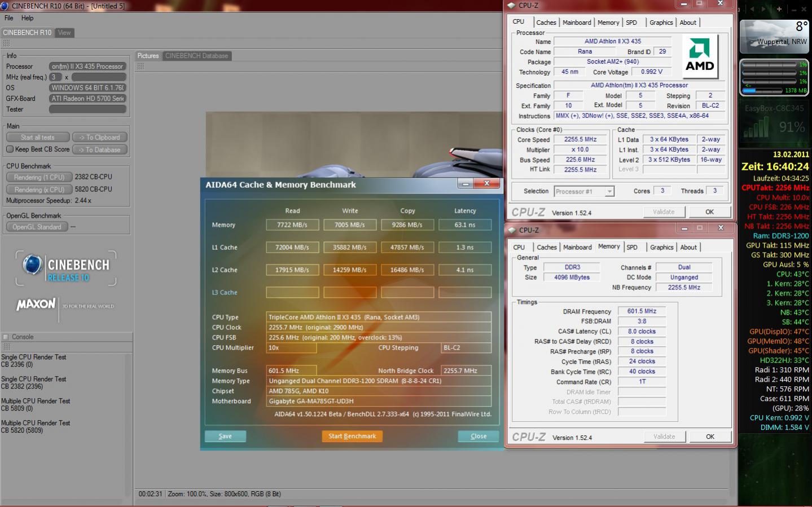Click Validate in bottom CPU-Z window
This screenshot has width=812, height=507.
click(664, 437)
